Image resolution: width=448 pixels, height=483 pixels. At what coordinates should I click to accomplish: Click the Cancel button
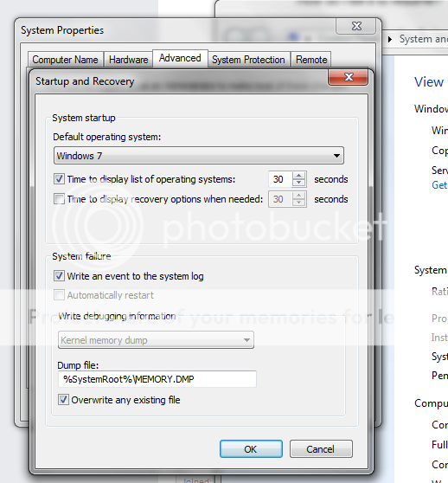[321, 449]
